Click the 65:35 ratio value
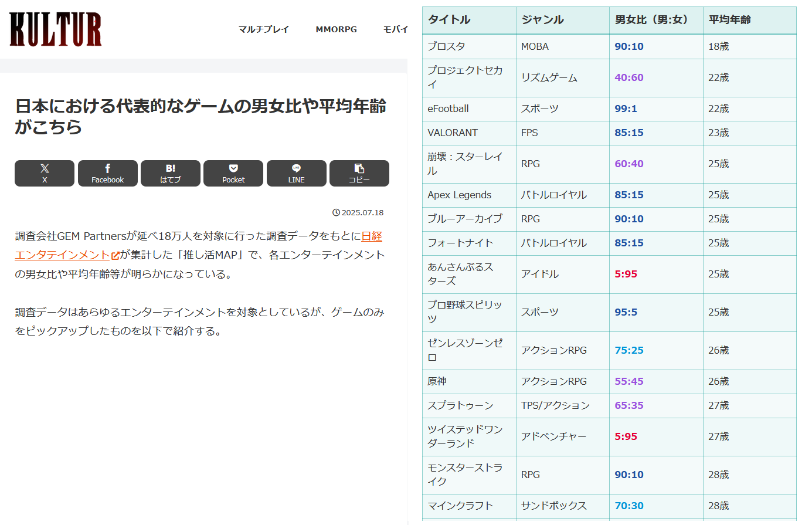This screenshot has height=525, width=812. click(629, 405)
